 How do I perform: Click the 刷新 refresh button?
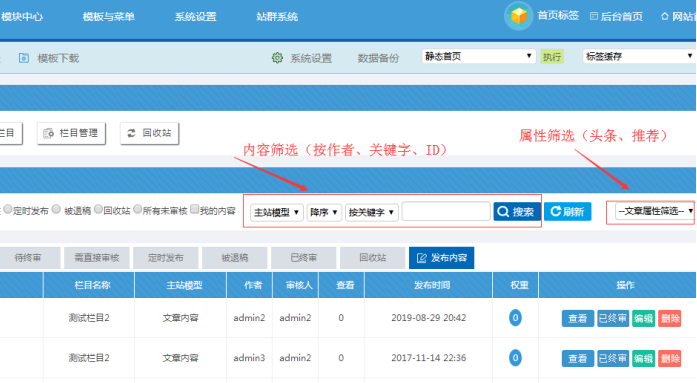(x=568, y=211)
